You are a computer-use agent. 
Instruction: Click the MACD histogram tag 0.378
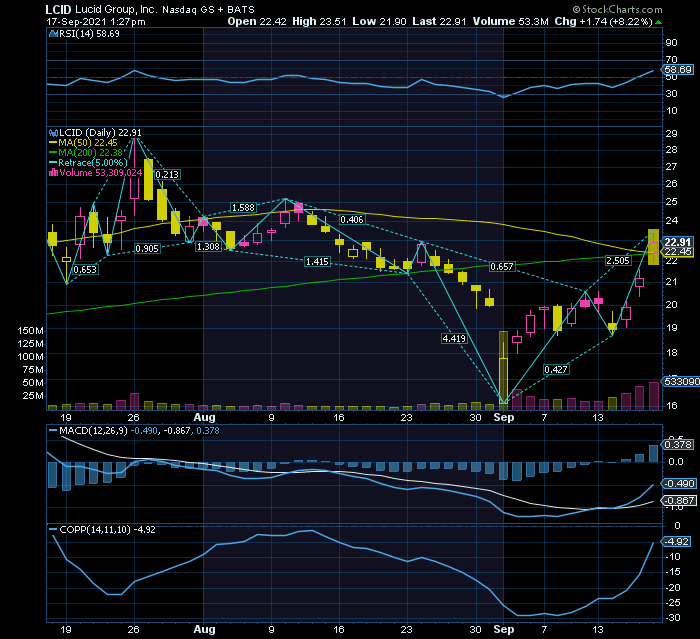678,445
